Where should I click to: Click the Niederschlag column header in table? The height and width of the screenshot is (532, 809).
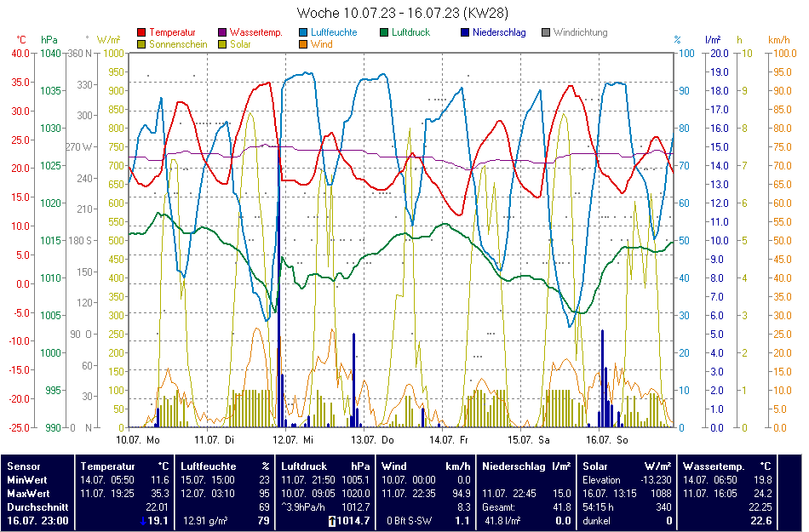pyautogui.click(x=515, y=466)
